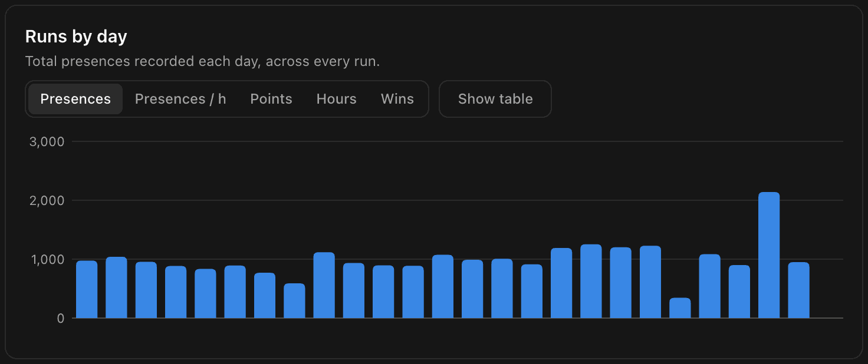Click the 1,000 axis label

[47, 259]
